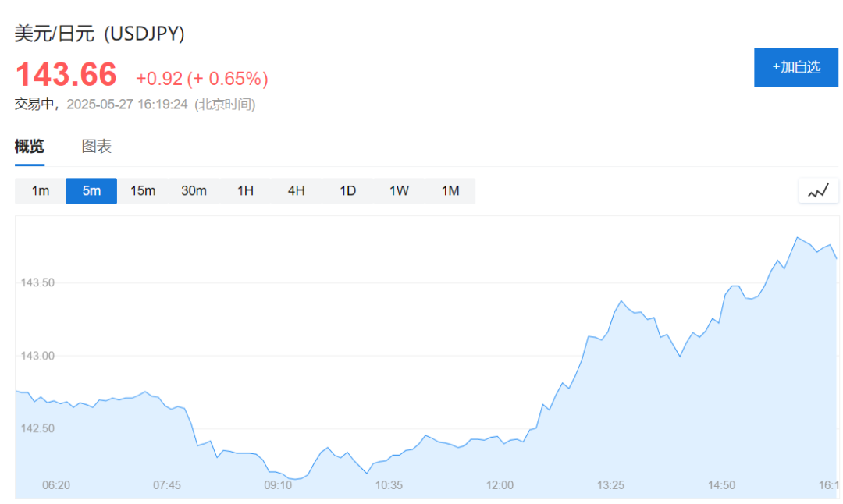Viewport: 843px width, 504px height.
Task: Open the 图表 chart tab
Action: [97, 146]
